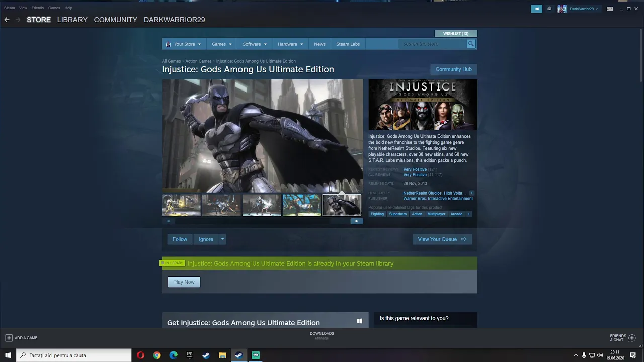
Task: Open the green chat app taskbar icon
Action: (256, 355)
